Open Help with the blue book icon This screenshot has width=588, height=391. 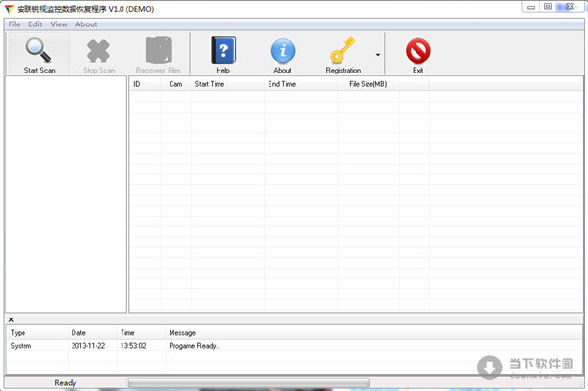tap(223, 50)
